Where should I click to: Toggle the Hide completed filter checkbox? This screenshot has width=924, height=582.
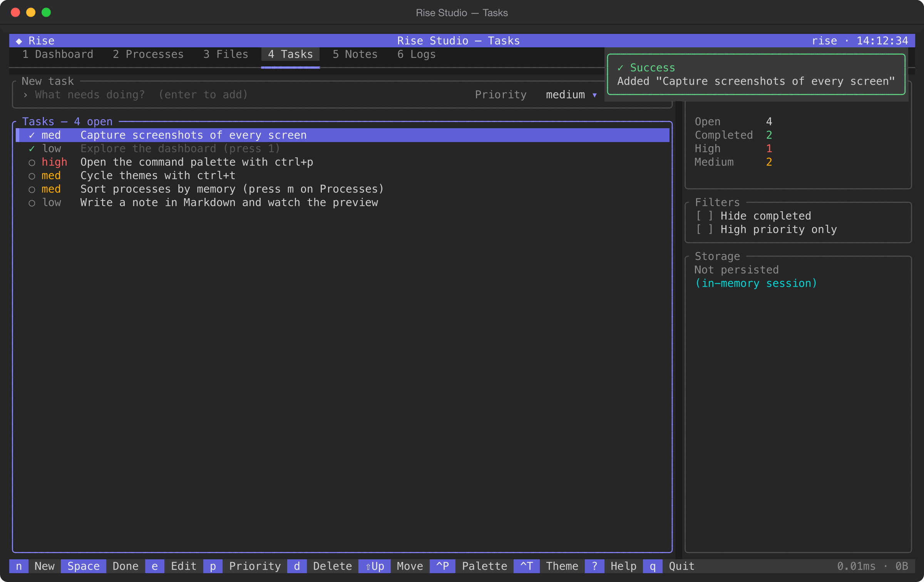pos(705,216)
